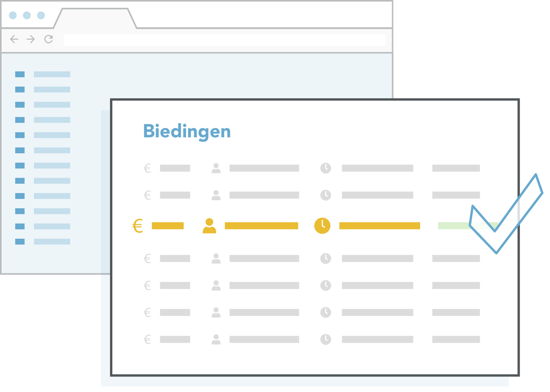This screenshot has width=550, height=392.
Task: Click the browser forward arrow
Action: click(x=31, y=39)
